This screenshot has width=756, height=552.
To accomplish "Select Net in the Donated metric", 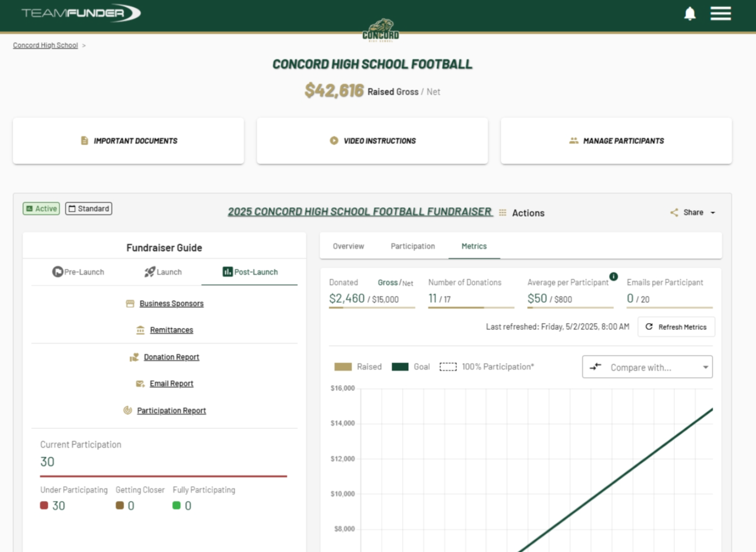I will pyautogui.click(x=408, y=283).
